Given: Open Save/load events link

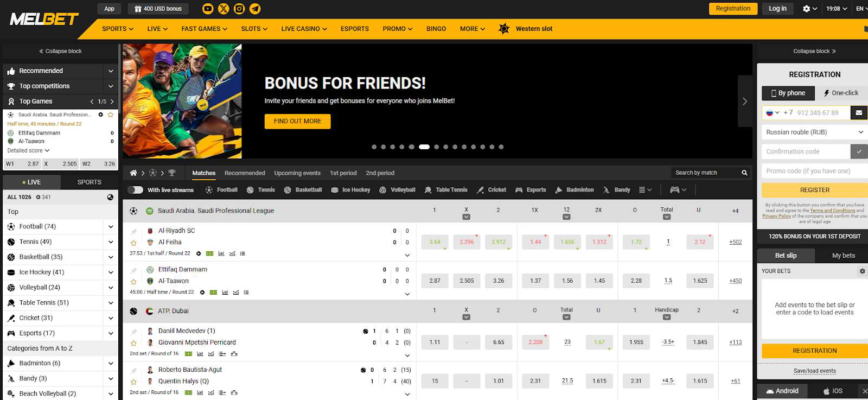Looking at the screenshot, I should pyautogui.click(x=814, y=371).
